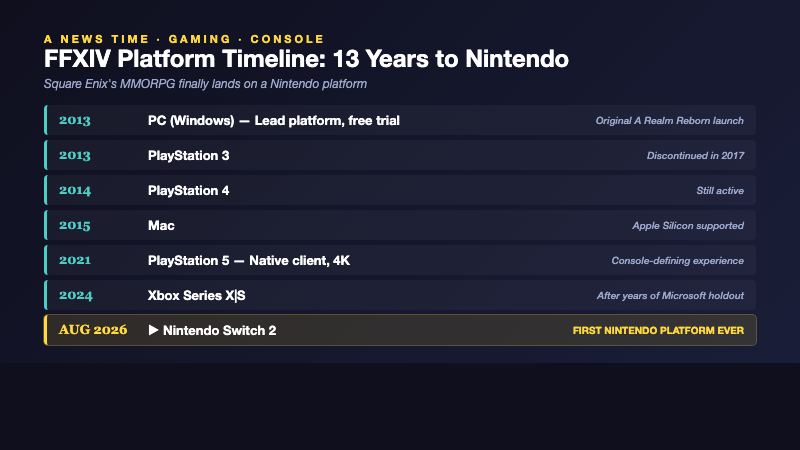Click the 'Apple Silicon supported' note

[688, 226]
